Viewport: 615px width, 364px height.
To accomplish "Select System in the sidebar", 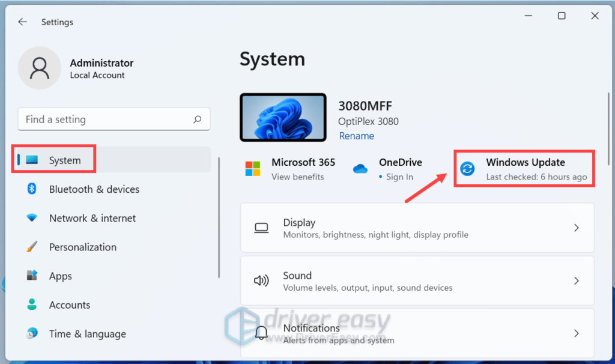I will (65, 160).
